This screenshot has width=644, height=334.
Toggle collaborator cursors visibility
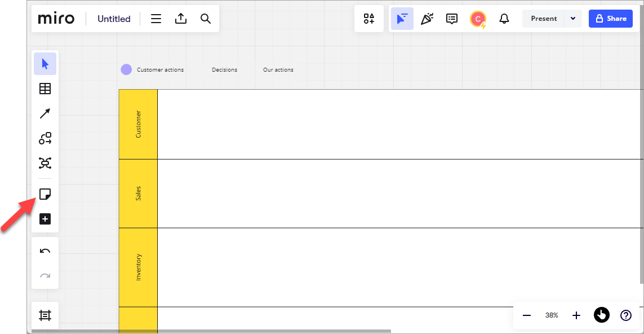pos(402,19)
